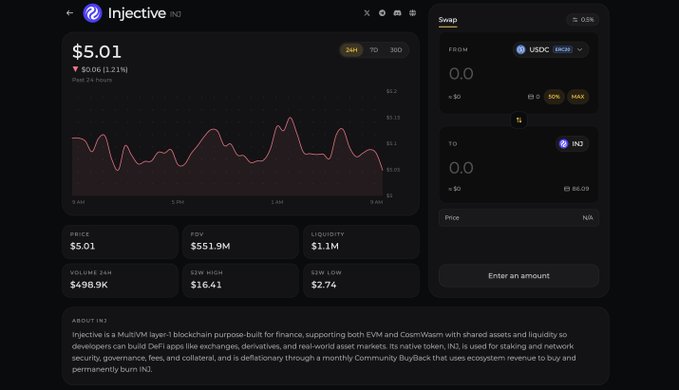Click the 52W LOW $2.74 card

pyautogui.click(x=361, y=280)
